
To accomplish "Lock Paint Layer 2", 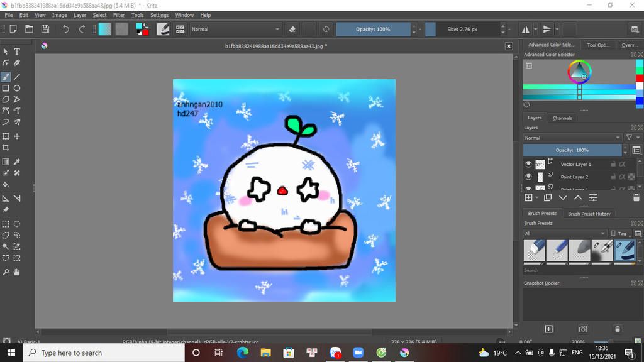I will [x=613, y=177].
